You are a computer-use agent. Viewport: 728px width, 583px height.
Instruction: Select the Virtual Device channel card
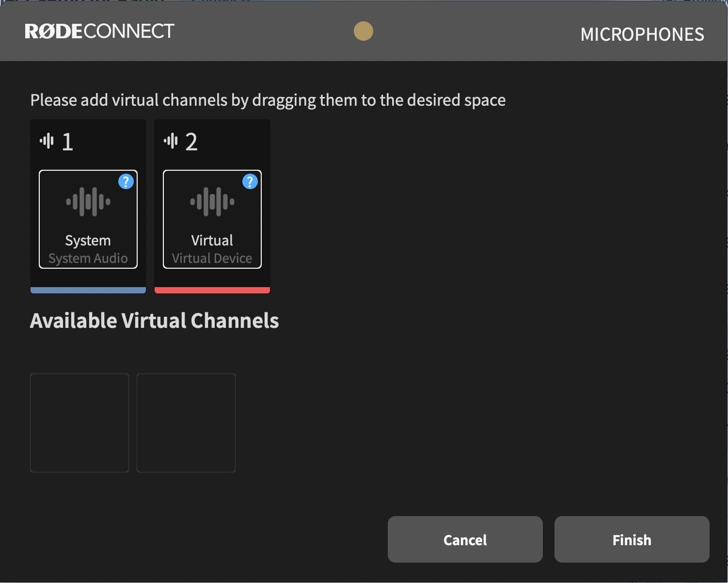click(x=212, y=219)
